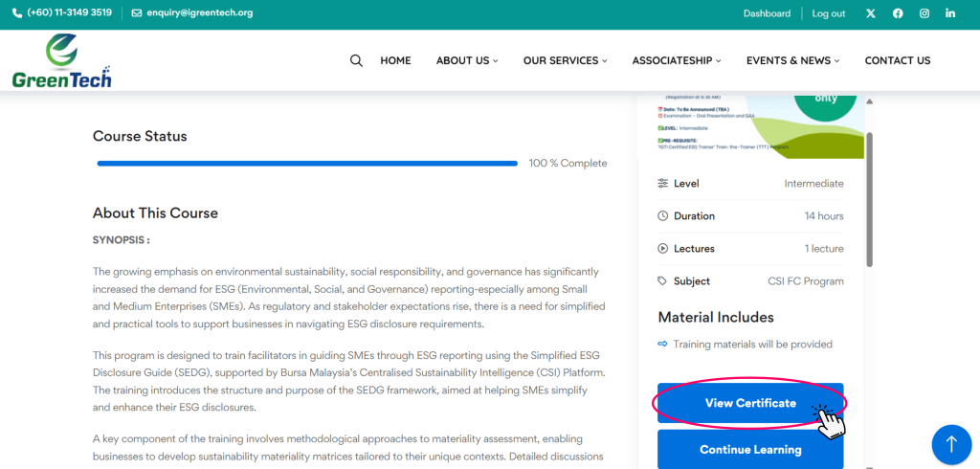980x469 pixels.
Task: Open the Dashboard link
Action: [x=767, y=13]
